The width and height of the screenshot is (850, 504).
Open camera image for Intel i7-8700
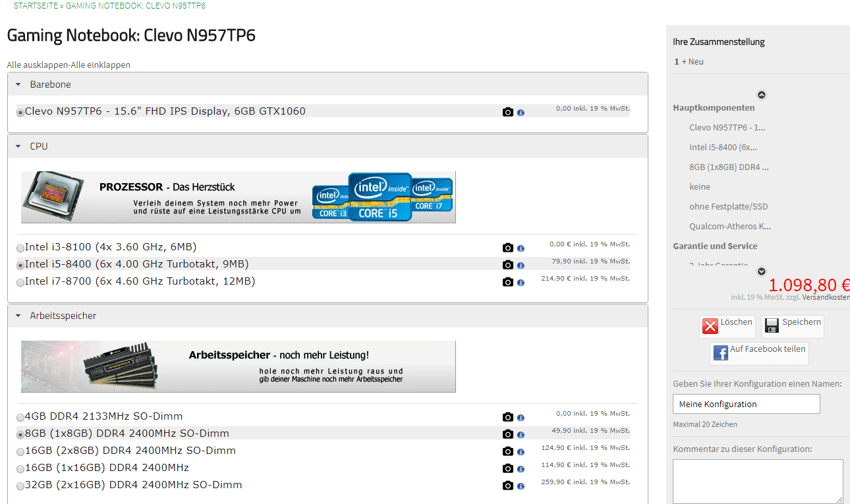(507, 282)
